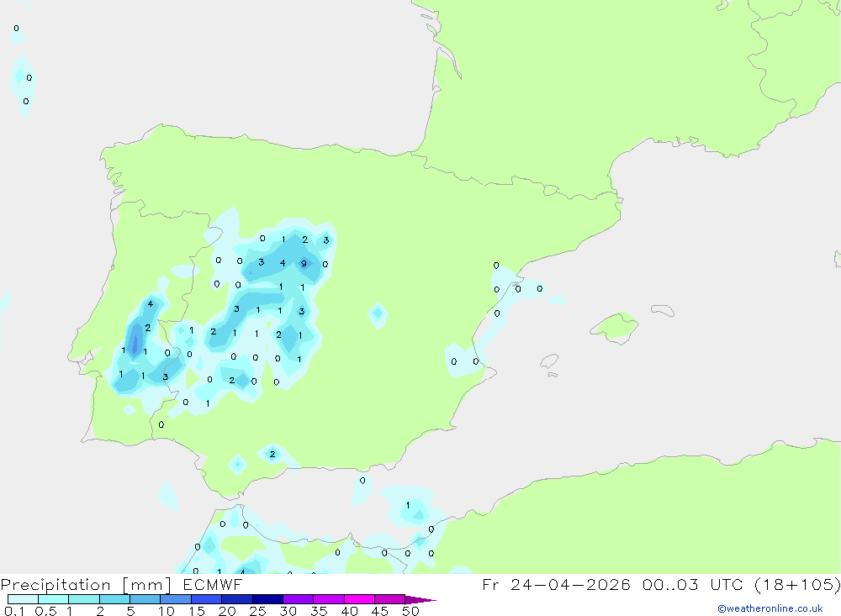Select the "ECMWF" model label

[213, 584]
